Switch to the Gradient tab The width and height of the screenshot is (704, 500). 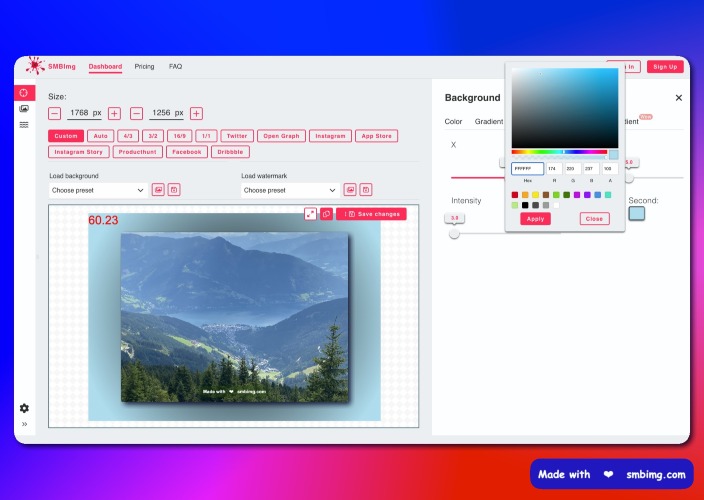(489, 122)
